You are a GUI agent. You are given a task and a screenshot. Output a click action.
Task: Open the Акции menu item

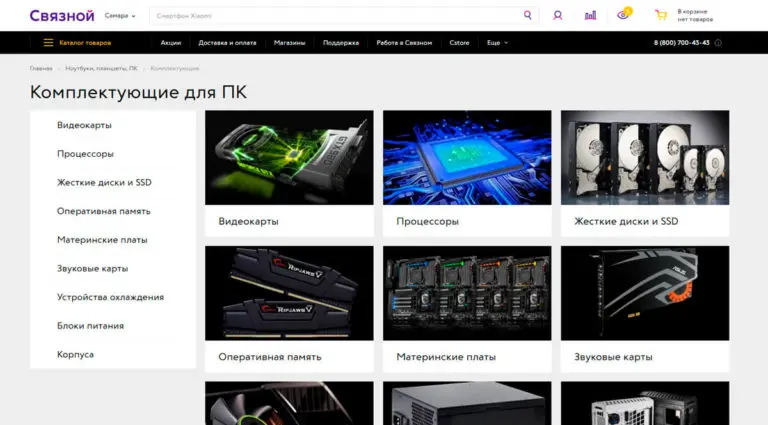170,43
